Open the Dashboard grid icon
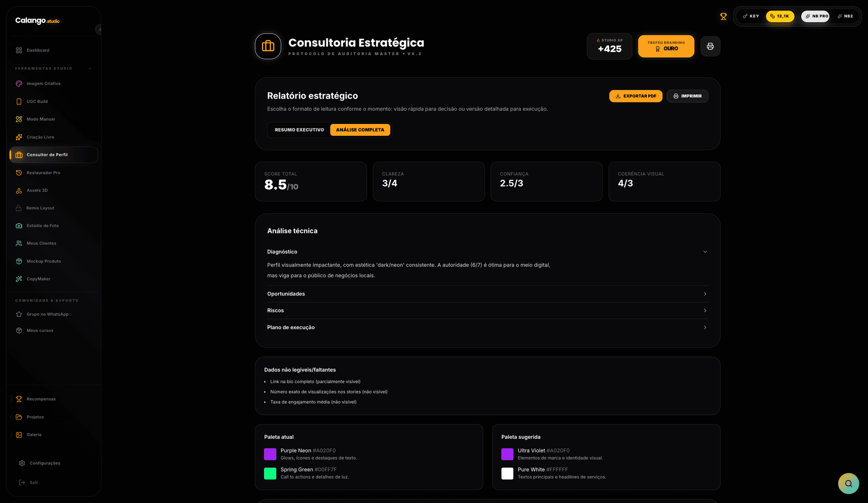Viewport: 868px width, 503px height. (x=19, y=50)
